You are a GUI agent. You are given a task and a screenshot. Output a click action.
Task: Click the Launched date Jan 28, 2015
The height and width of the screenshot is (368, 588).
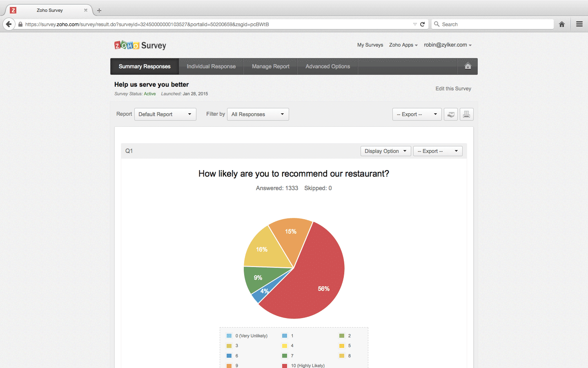point(195,94)
